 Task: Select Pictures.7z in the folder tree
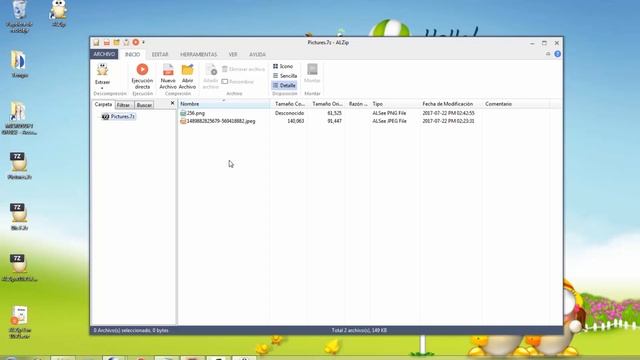click(x=122, y=117)
